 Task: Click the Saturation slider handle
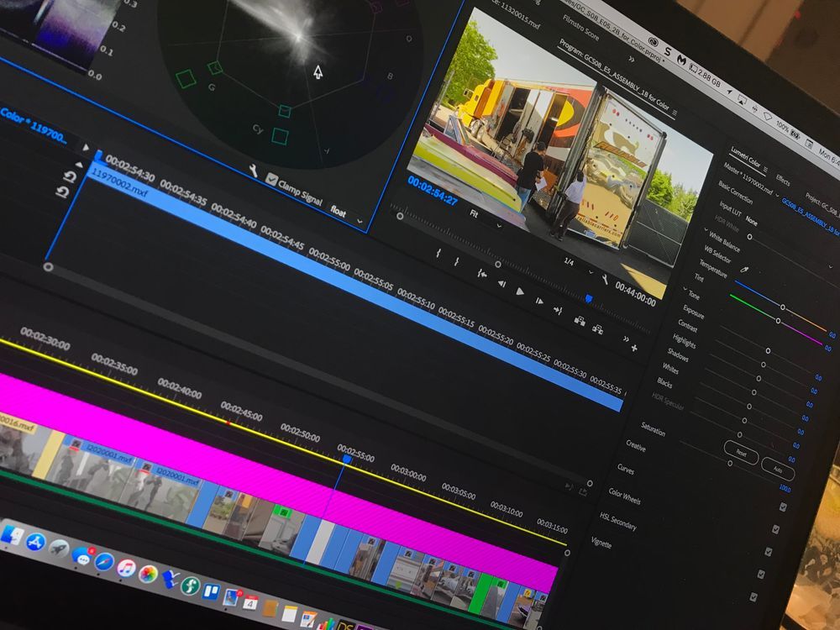click(730, 463)
